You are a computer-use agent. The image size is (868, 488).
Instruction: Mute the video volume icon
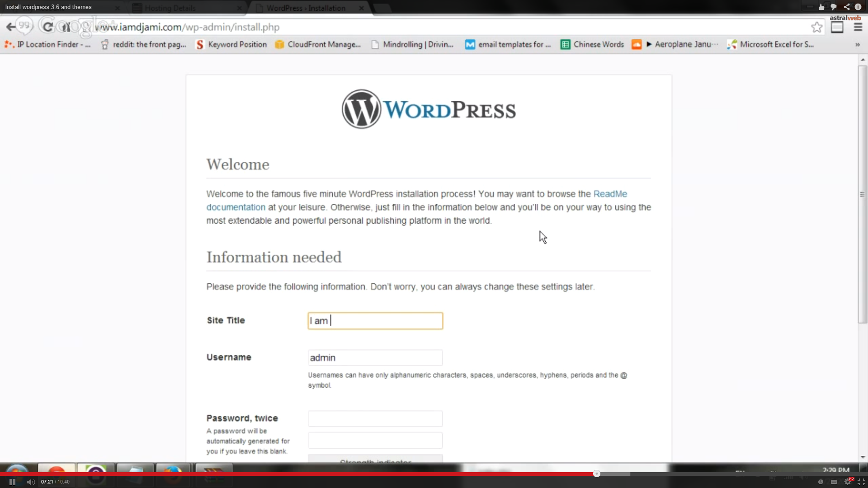[30, 482]
